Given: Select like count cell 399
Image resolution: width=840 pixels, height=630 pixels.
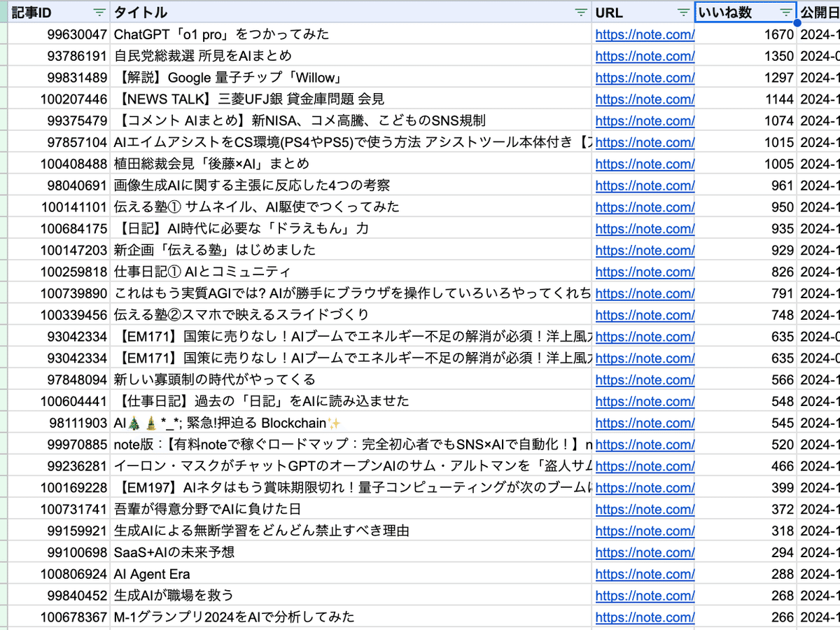Looking at the screenshot, I should coord(745,488).
